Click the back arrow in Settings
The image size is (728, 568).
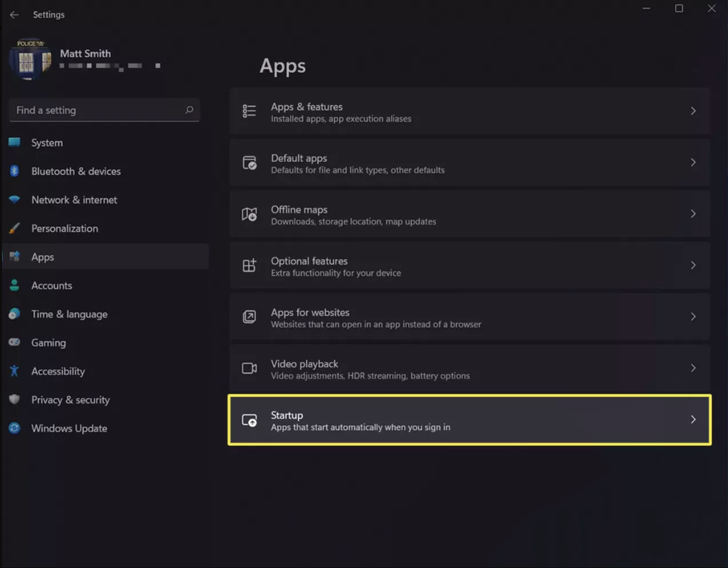(x=14, y=15)
